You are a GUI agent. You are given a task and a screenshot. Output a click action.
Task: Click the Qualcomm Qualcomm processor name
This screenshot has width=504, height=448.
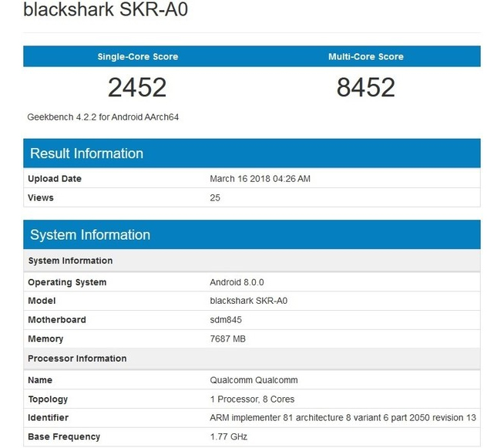click(x=254, y=380)
